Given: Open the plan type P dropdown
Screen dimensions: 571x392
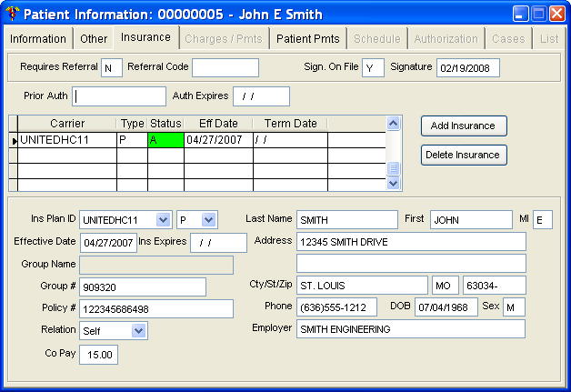Looking at the screenshot, I should (208, 220).
